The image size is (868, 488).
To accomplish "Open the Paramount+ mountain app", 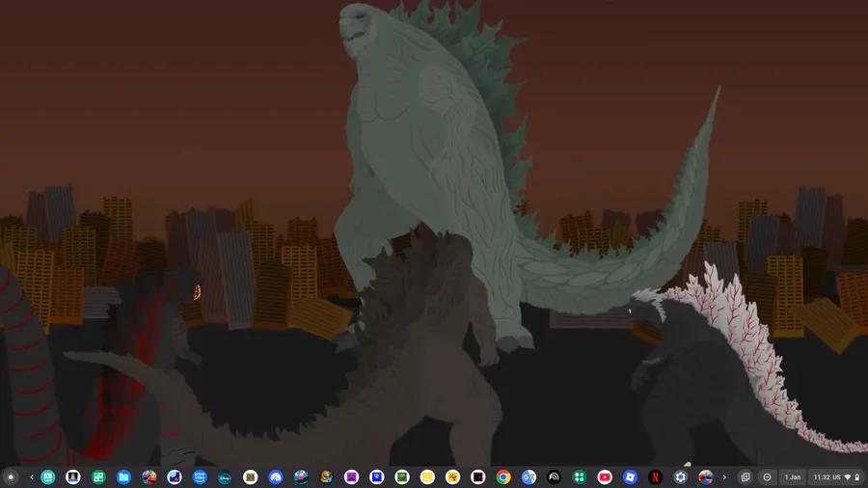I will [x=276, y=477].
